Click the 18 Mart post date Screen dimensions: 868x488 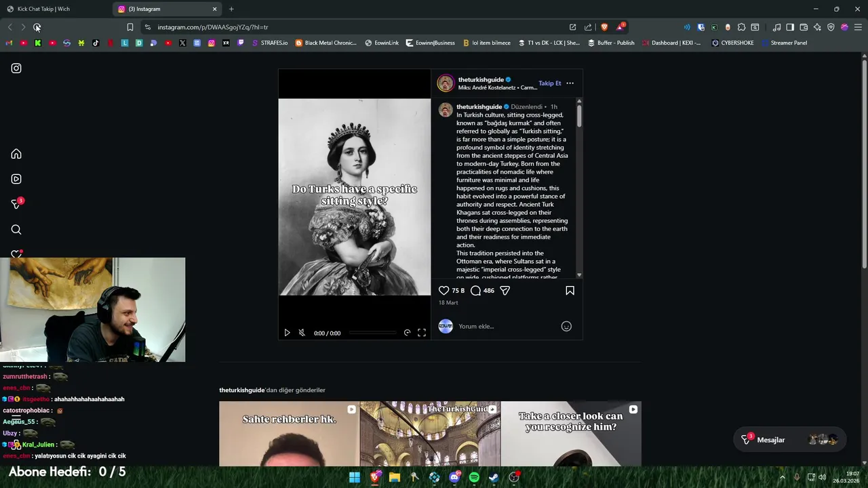tap(448, 303)
